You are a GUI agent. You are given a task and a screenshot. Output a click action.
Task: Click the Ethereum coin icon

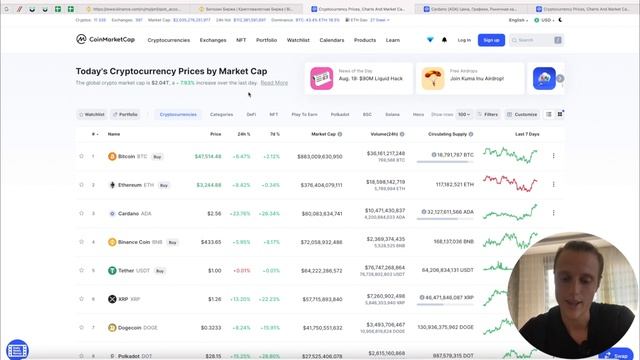pos(112,185)
